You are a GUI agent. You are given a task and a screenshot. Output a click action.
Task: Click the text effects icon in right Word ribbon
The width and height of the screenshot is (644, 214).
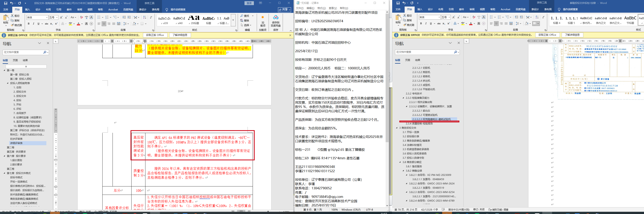click(455, 23)
